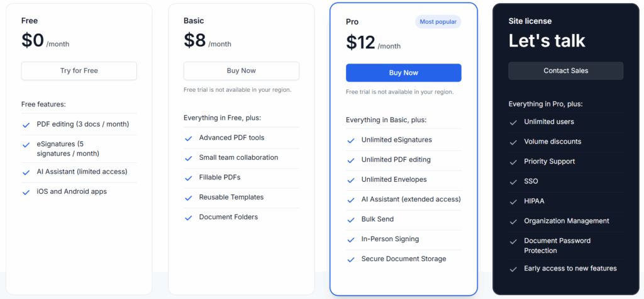The height and width of the screenshot is (299, 644).
Task: Click the Try for Free button
Action: (x=79, y=71)
